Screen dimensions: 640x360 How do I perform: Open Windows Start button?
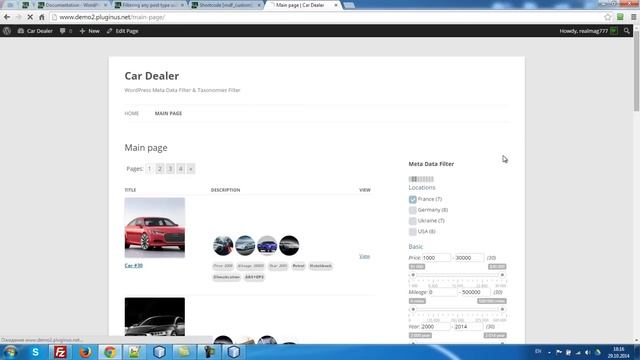point(11,352)
